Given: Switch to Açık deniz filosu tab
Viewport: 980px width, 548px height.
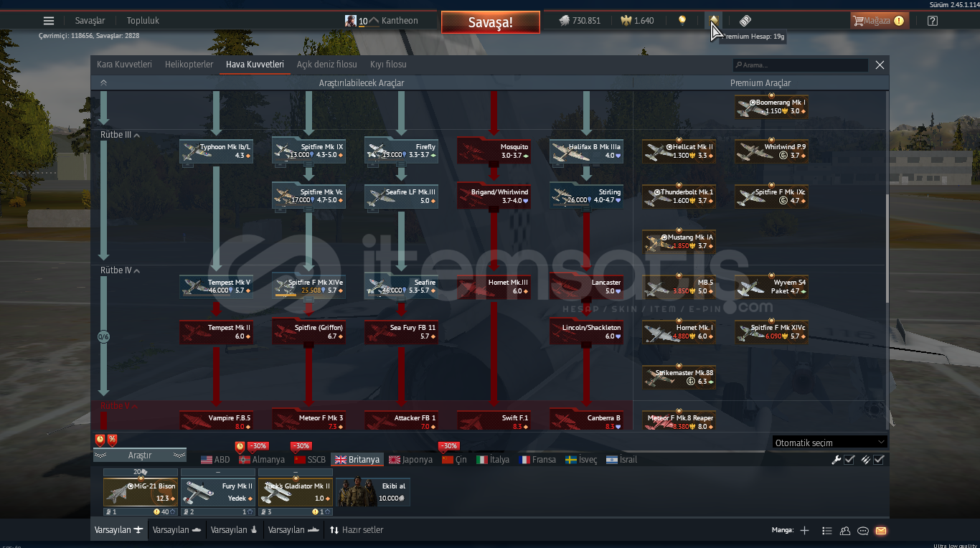Looking at the screenshot, I should point(326,65).
